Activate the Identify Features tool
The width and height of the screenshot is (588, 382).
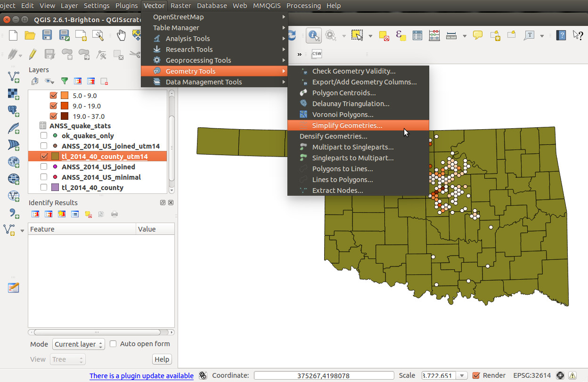click(x=314, y=35)
